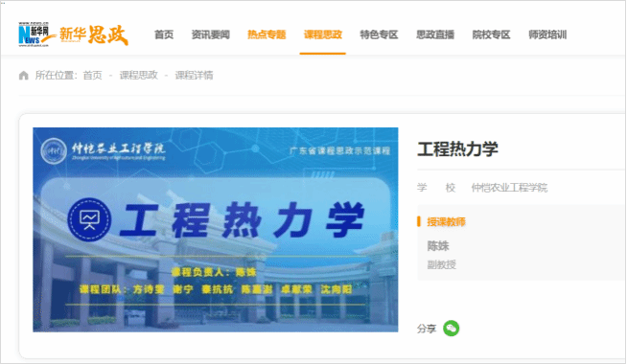The image size is (627, 364).
Task: Go to 特色专区 section
Action: tap(379, 34)
